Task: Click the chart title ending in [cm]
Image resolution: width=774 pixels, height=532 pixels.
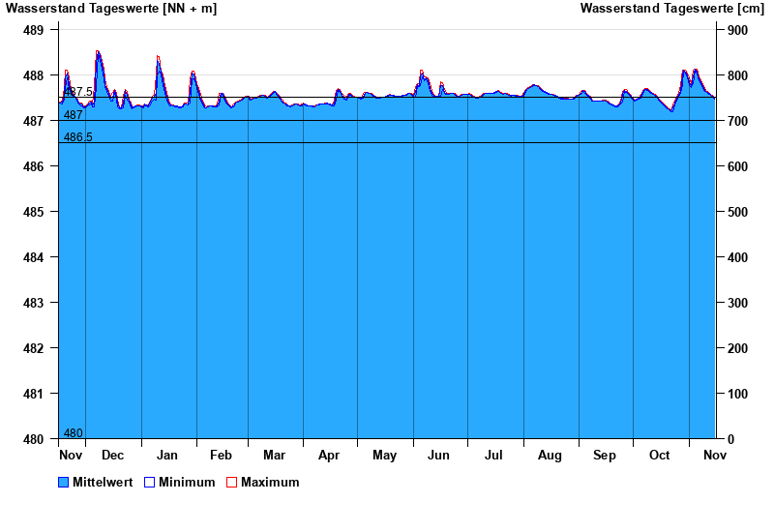Action: pyautogui.click(x=671, y=9)
